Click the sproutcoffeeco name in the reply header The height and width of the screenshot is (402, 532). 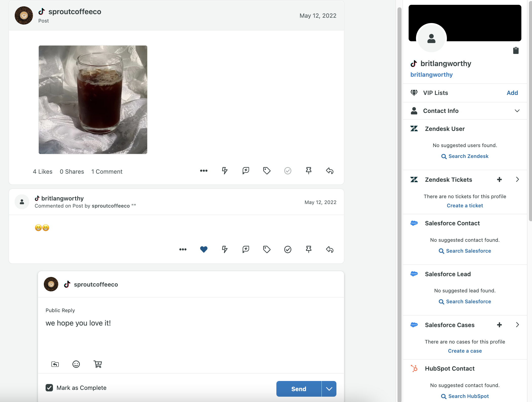[x=96, y=285]
